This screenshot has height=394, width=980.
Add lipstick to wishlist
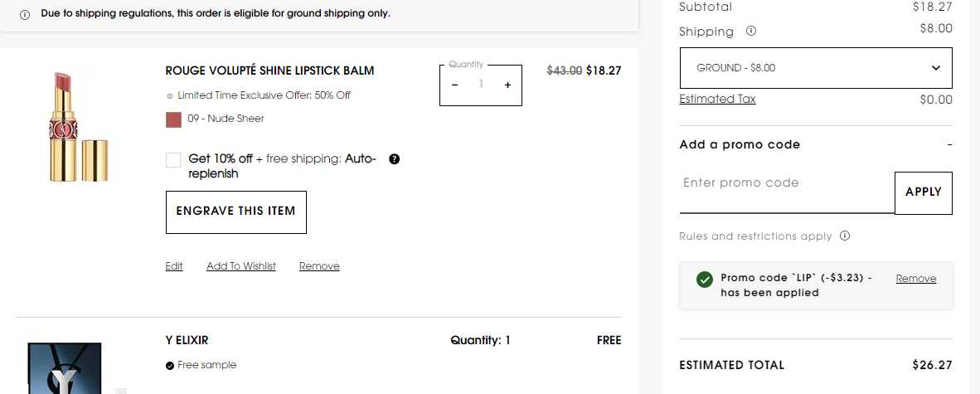click(241, 266)
